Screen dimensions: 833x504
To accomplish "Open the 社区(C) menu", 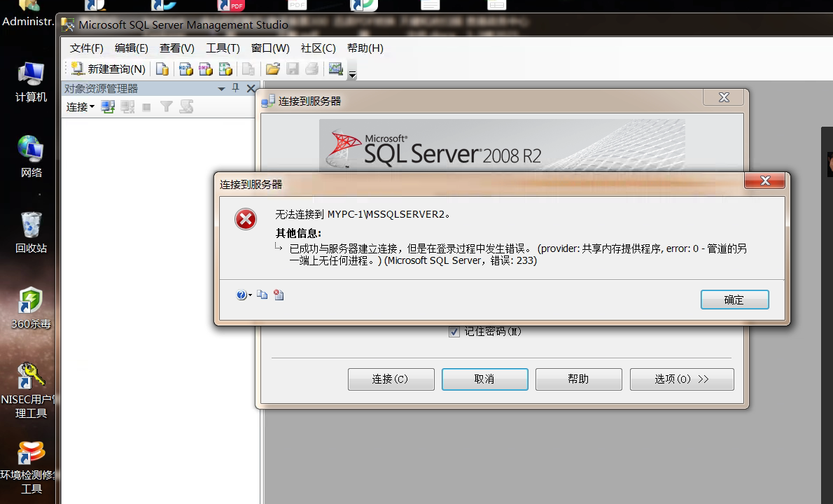I will point(318,48).
